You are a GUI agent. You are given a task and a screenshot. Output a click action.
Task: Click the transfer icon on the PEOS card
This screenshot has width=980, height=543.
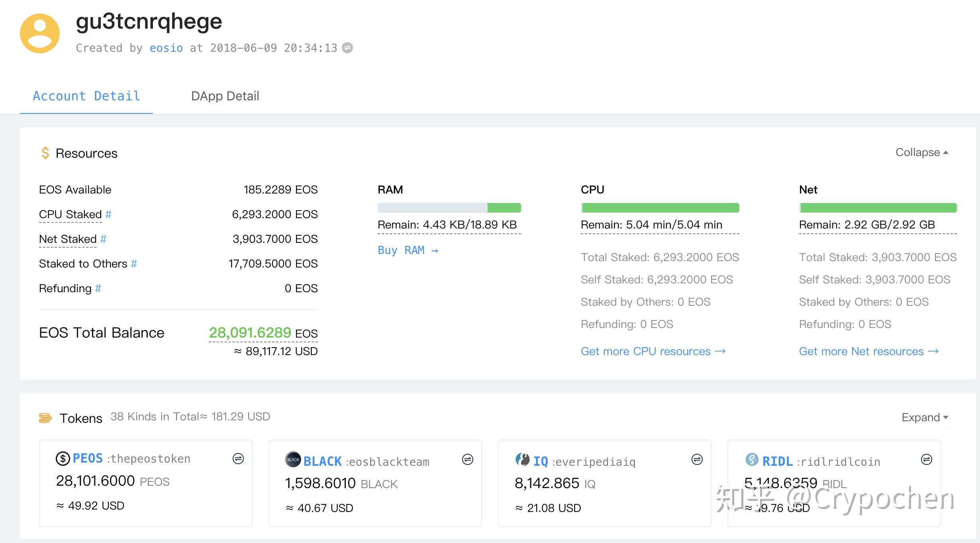238,459
